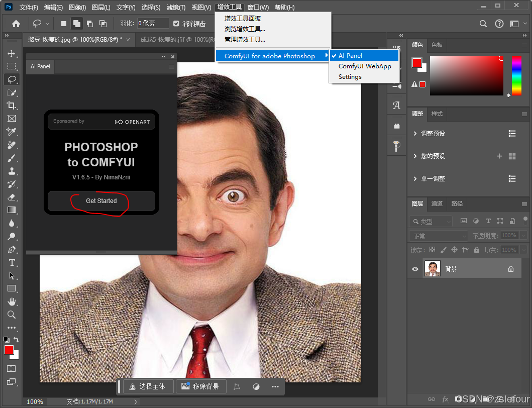Choose Subtract from Selection mode
Viewport: 532px width, 408px height.
(90, 24)
